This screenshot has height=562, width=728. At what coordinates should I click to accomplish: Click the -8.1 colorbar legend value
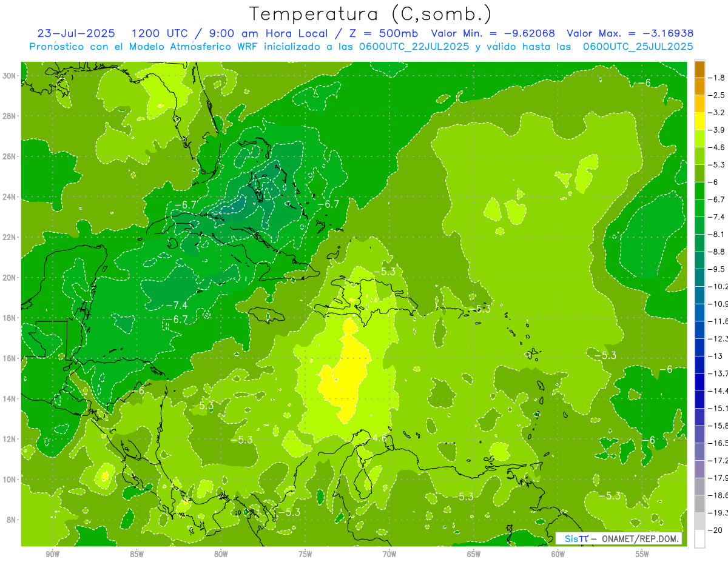click(x=717, y=234)
